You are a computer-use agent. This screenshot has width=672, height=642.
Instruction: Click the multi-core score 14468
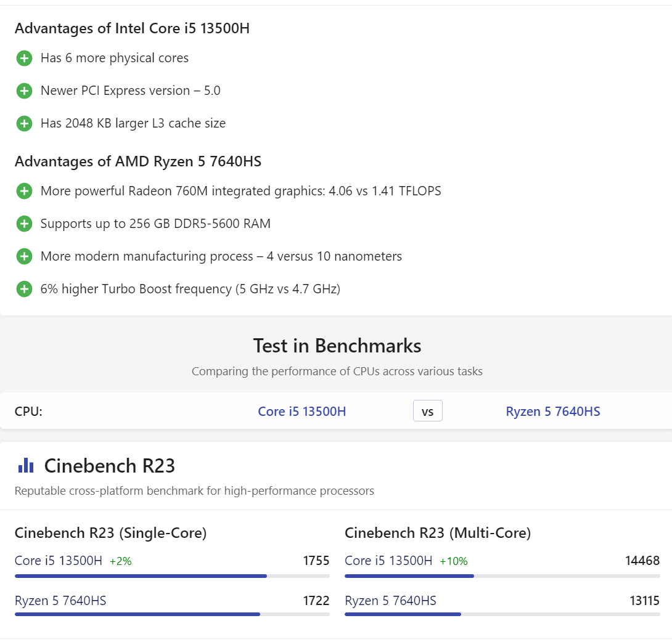pos(642,560)
